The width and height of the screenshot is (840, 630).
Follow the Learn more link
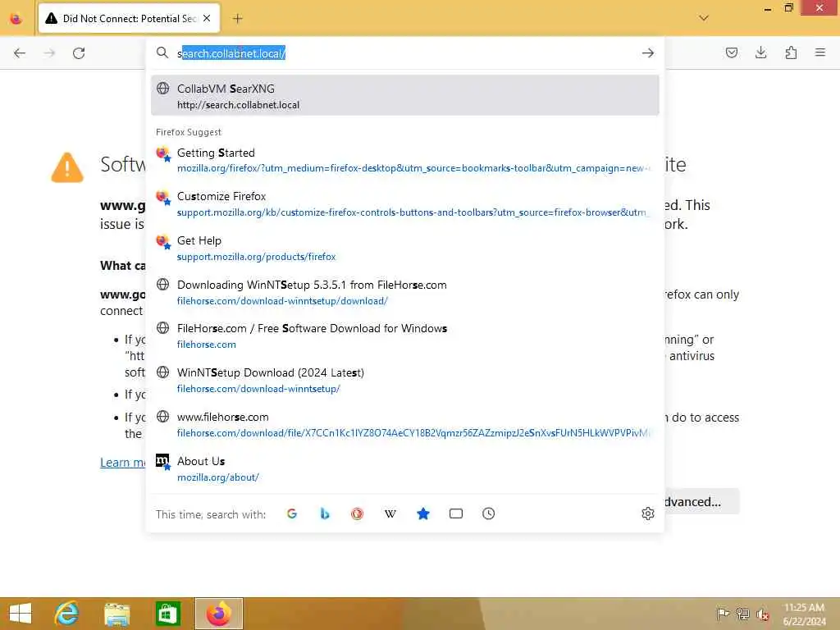tap(123, 463)
